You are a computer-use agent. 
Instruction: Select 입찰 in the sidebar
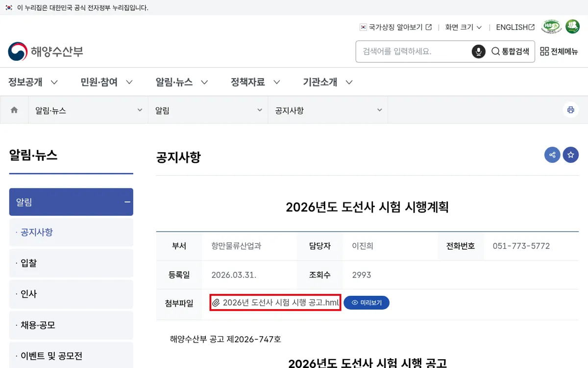(71, 263)
